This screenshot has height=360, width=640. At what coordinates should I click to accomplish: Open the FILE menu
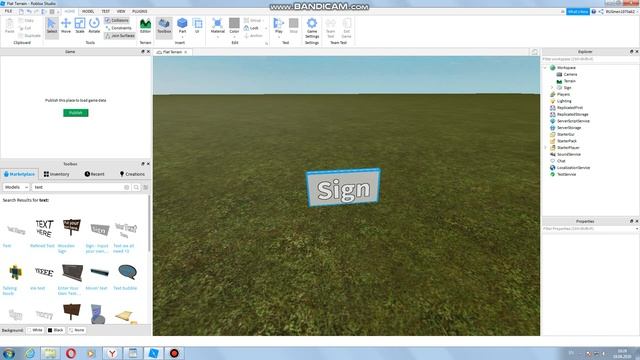point(9,11)
